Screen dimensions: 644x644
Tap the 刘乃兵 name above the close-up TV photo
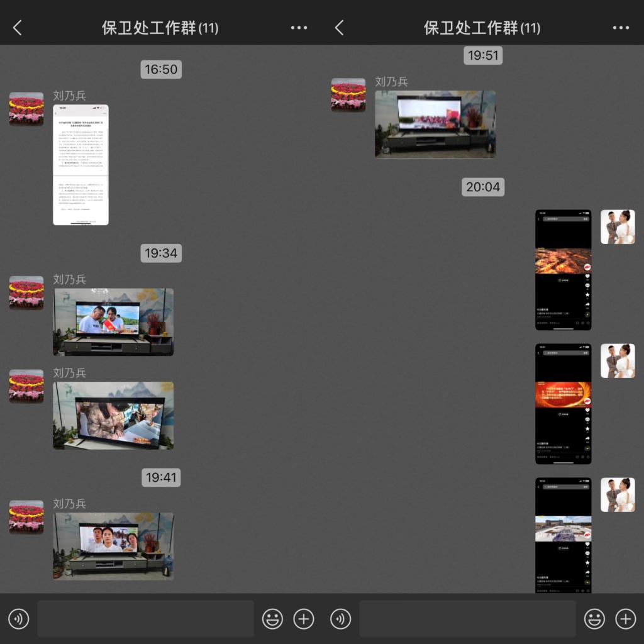coord(69,373)
